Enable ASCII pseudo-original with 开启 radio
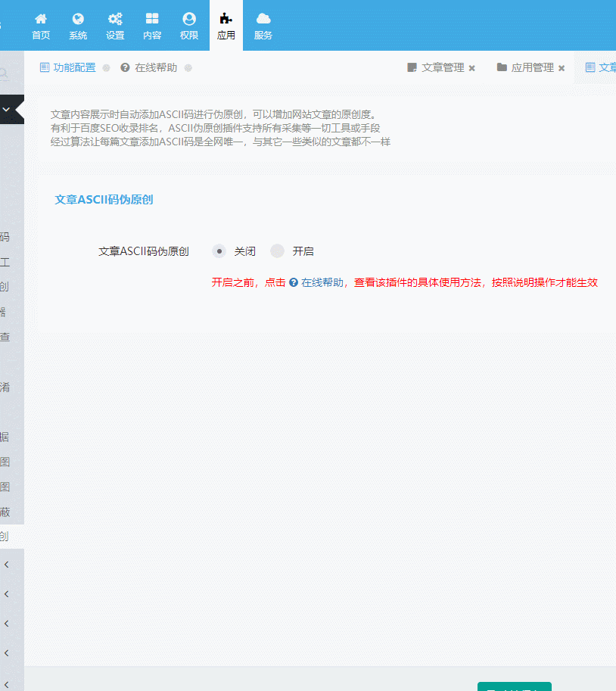Viewport: 616px width, 691px height. click(277, 251)
